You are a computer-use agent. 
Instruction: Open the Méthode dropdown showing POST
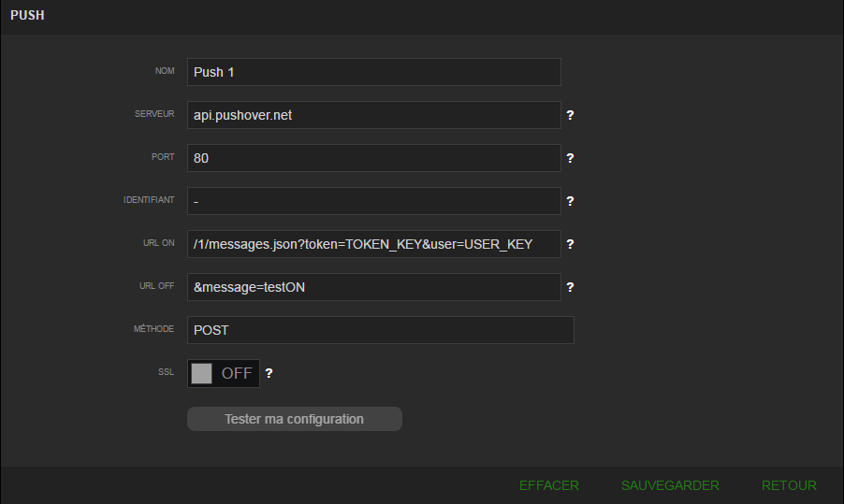tap(380, 330)
